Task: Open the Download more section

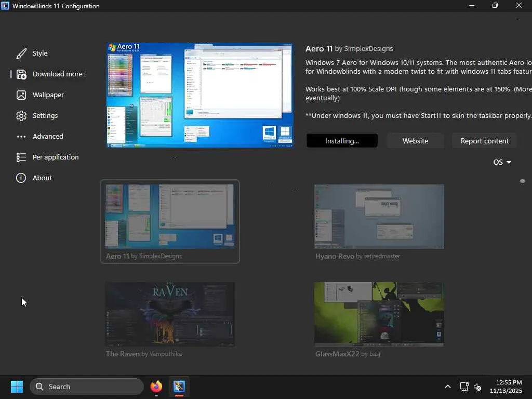Action: pos(59,74)
